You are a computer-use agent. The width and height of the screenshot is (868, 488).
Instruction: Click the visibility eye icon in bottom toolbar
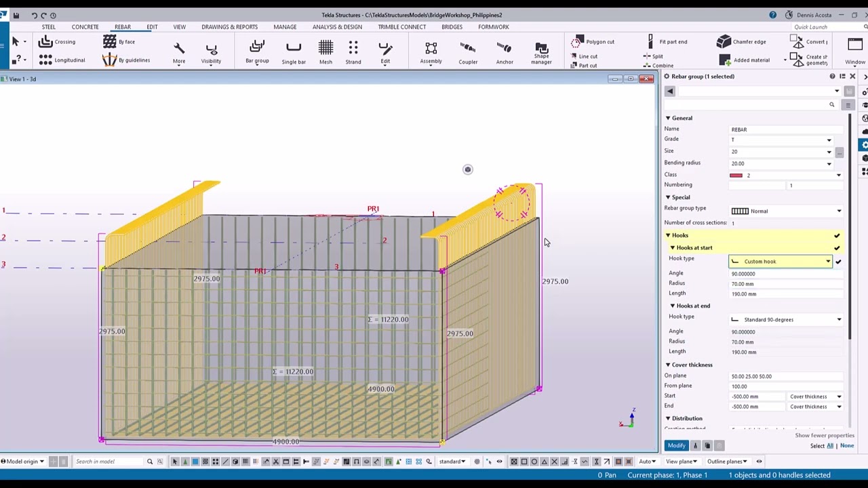pyautogui.click(x=499, y=462)
